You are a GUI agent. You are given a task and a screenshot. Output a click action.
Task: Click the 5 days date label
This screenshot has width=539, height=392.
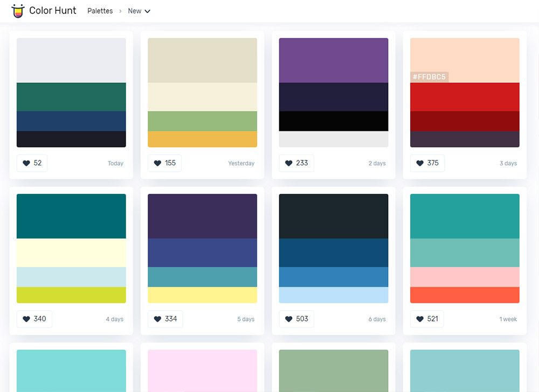(x=246, y=319)
